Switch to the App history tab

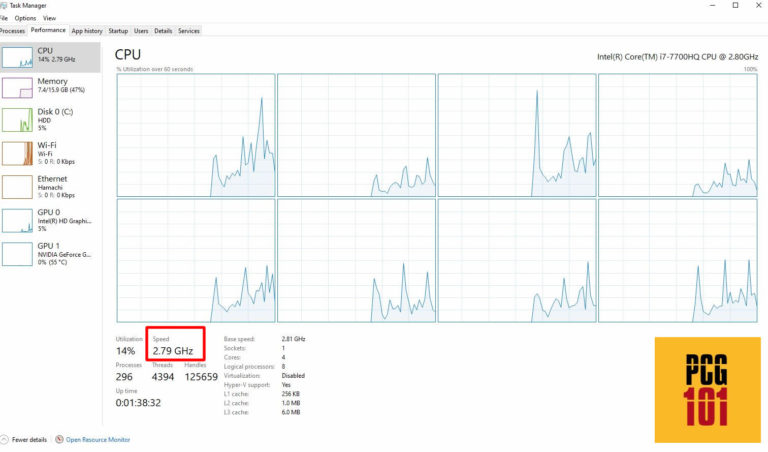[86, 31]
